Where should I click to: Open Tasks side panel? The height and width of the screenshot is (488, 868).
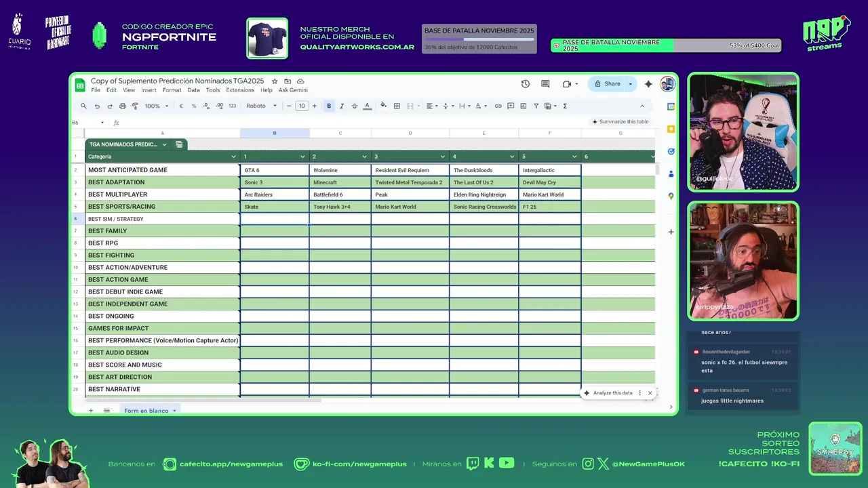tap(671, 151)
